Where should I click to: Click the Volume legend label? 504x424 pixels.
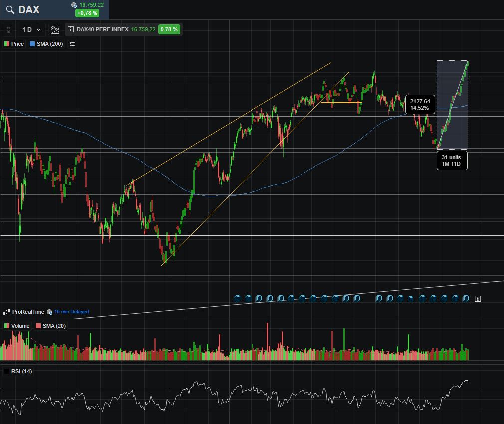click(20, 326)
